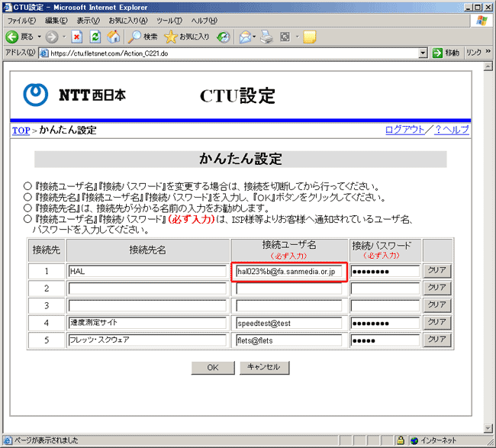Clear row 4 with its クリア button
496x448 pixels.
[x=437, y=323]
